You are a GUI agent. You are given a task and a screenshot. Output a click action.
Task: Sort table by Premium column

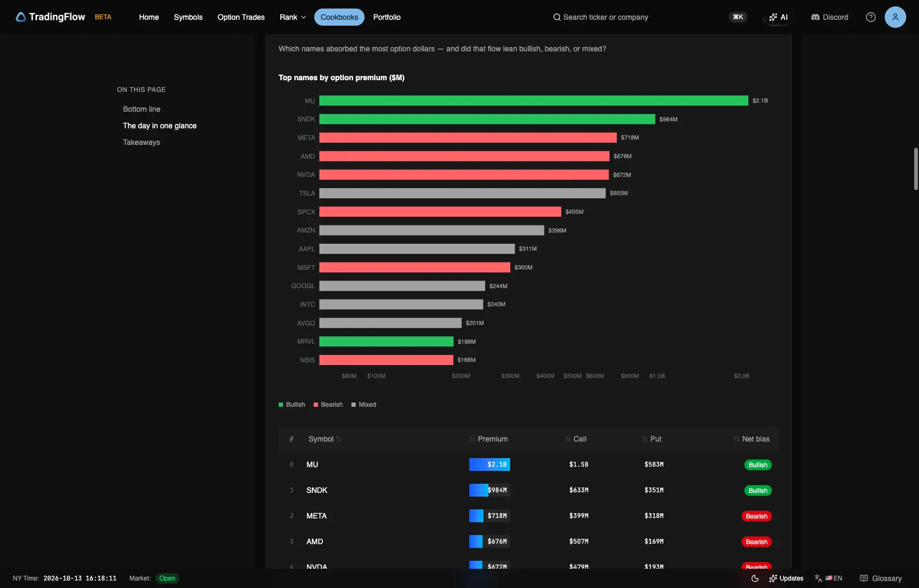tap(488, 439)
